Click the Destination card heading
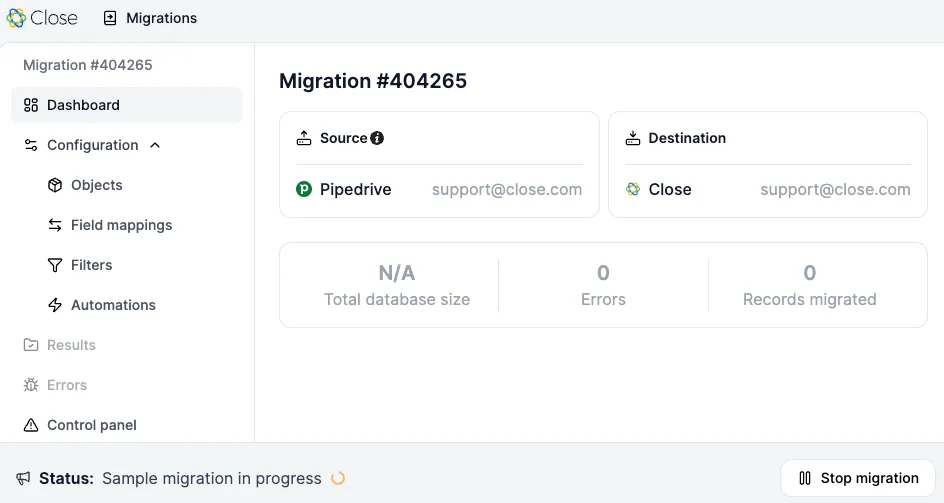 [x=687, y=138]
